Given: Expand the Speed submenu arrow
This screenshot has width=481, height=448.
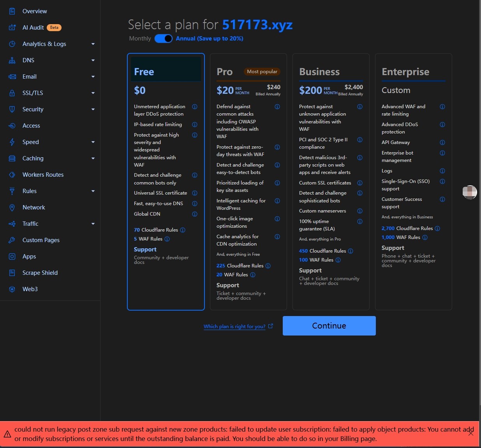Looking at the screenshot, I should tap(93, 142).
